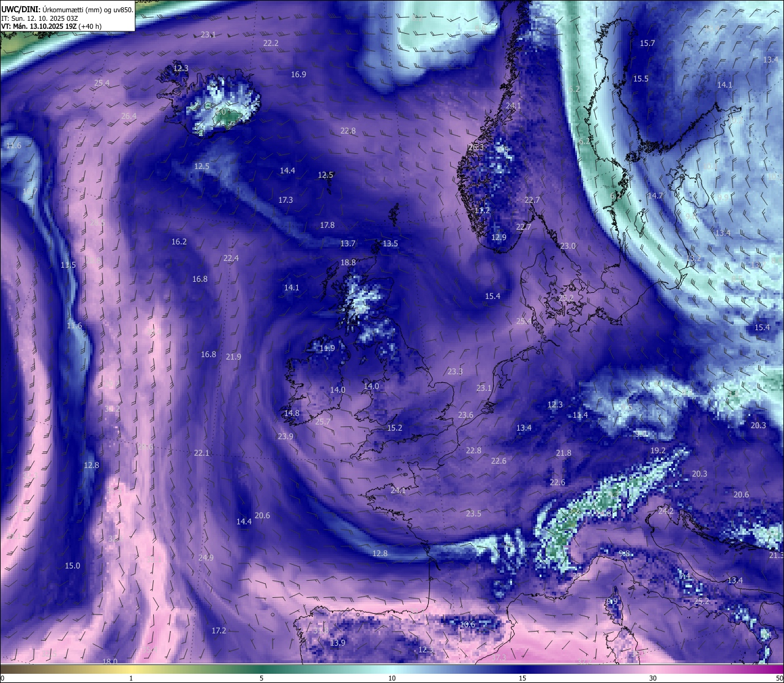Click the value 17.8 on the map
The image size is (784, 683).
click(327, 225)
